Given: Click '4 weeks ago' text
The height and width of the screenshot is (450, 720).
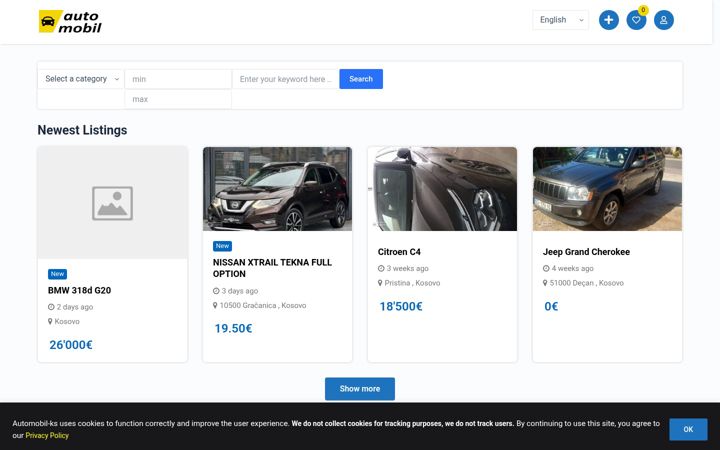Looking at the screenshot, I should pos(573,268).
